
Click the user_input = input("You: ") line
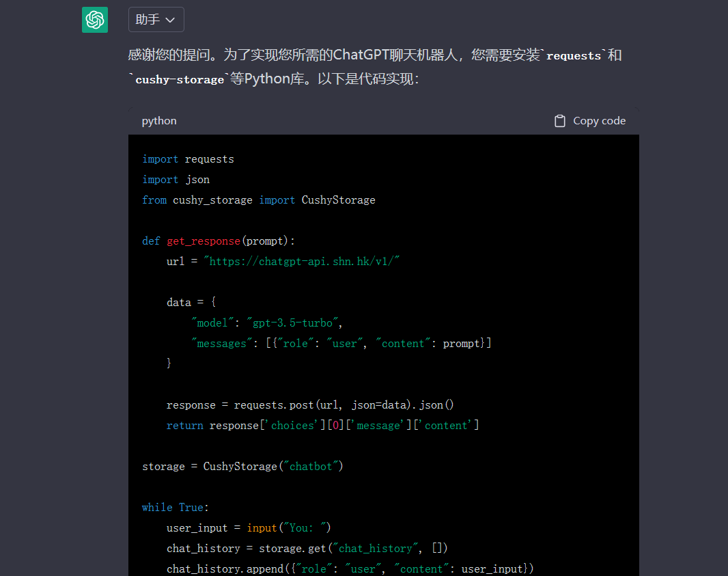[x=249, y=527]
